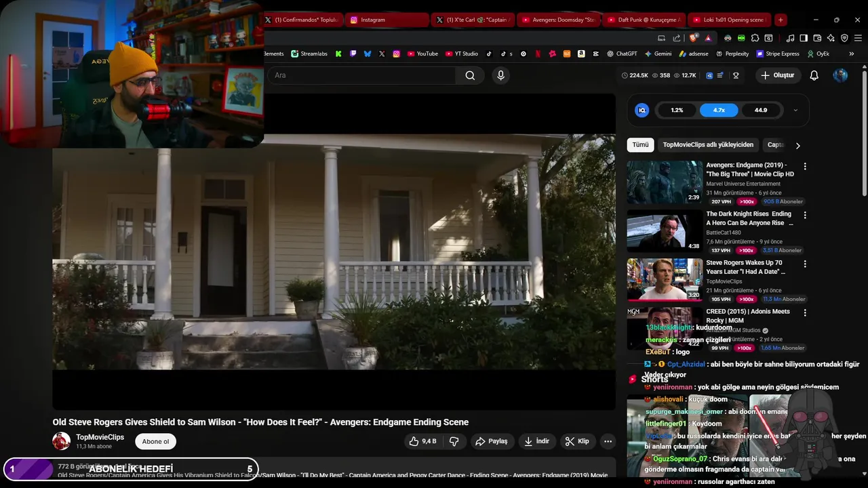Click the Ara search input field
The height and width of the screenshot is (488, 868).
coord(361,75)
